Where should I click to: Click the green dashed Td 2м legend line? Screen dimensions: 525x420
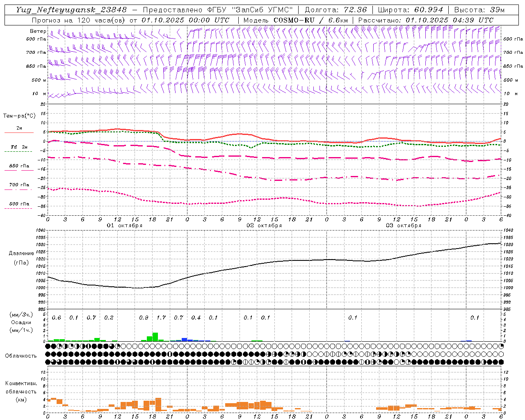(18, 152)
